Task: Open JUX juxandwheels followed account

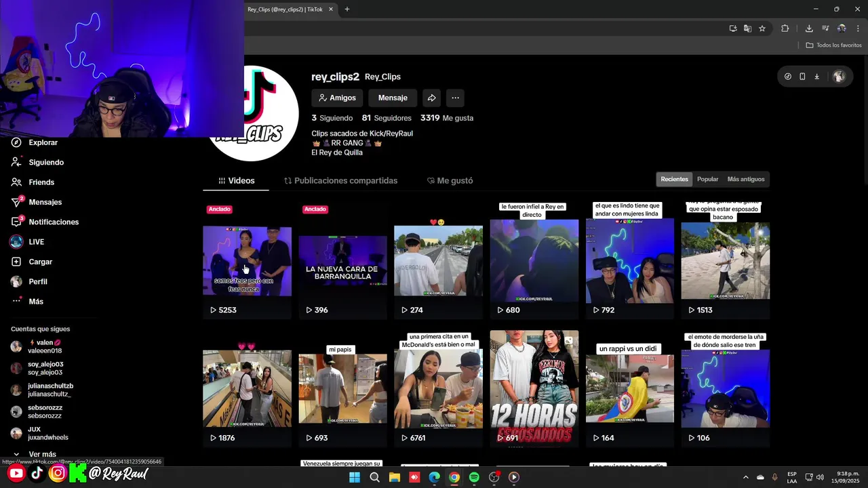Action: point(39,433)
